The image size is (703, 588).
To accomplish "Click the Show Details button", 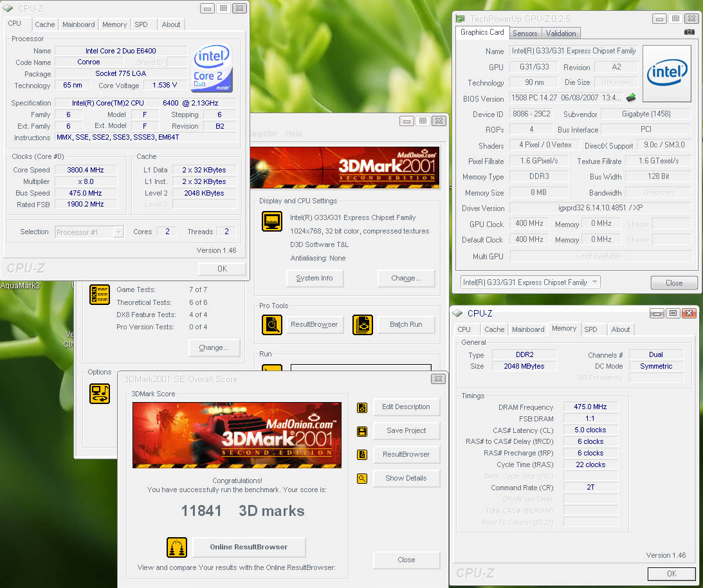I will (406, 478).
